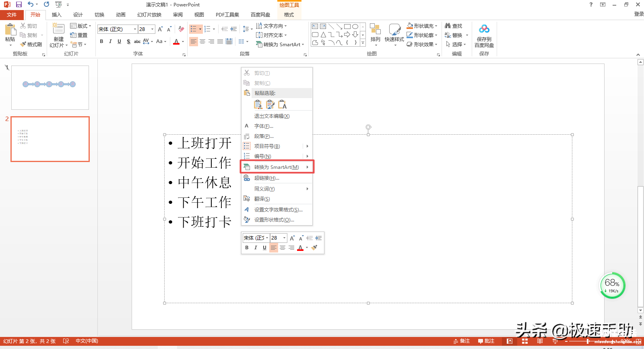
Task: Open Shape Fill (形状填充) dropdown
Action: (x=422, y=26)
